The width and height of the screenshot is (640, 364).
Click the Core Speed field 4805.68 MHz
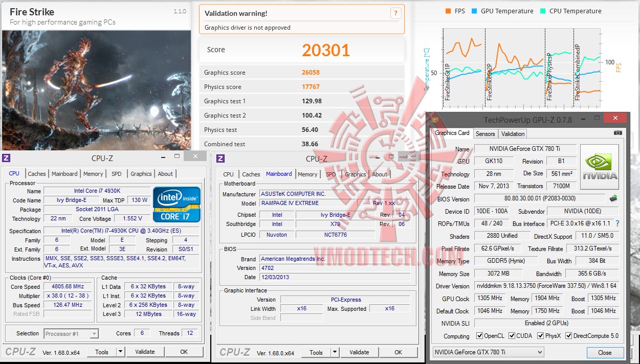click(x=68, y=287)
